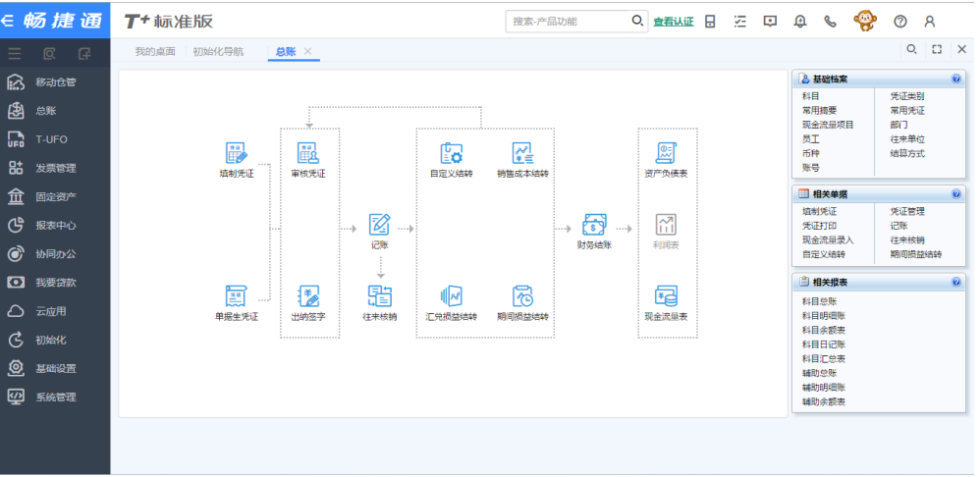Open the 自定义结转 workflow icon
The height and width of the screenshot is (477, 980).
pyautogui.click(x=452, y=153)
